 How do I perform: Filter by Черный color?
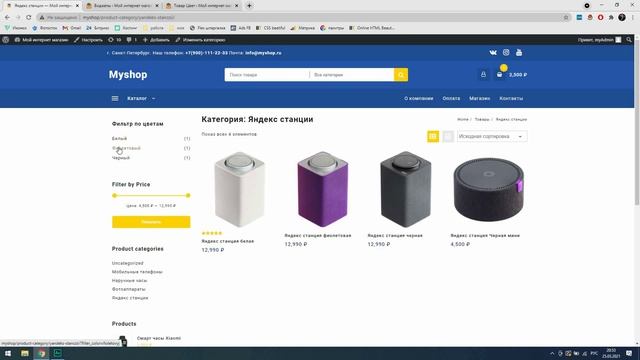tap(121, 158)
